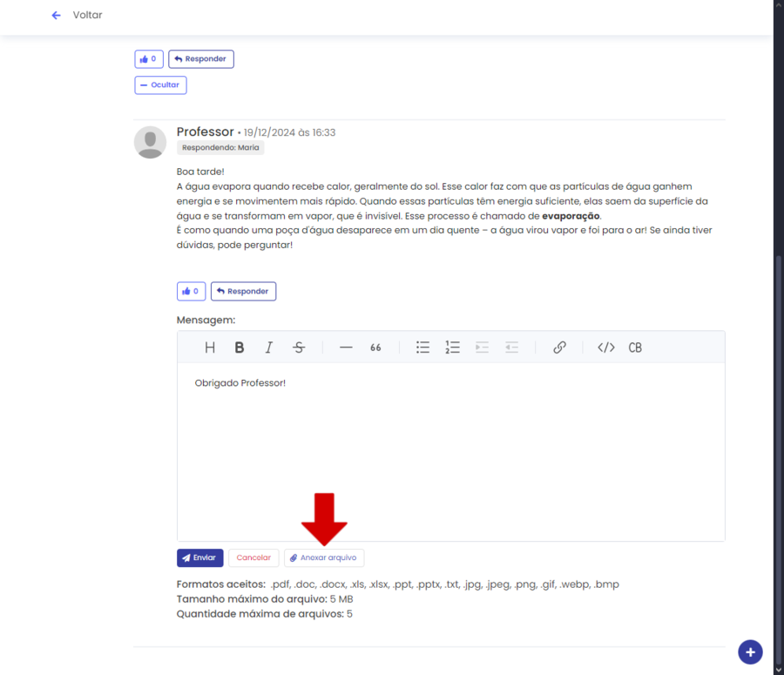Insert a hyperlink using link icon

coord(559,348)
